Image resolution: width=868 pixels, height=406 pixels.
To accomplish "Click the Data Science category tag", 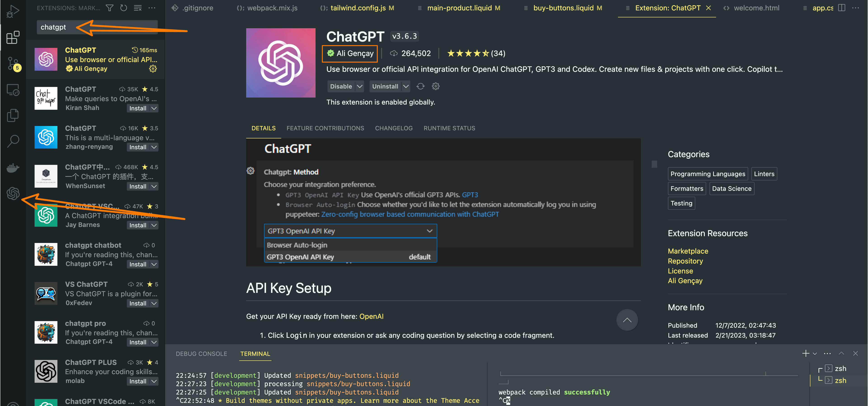I will click(x=731, y=189).
